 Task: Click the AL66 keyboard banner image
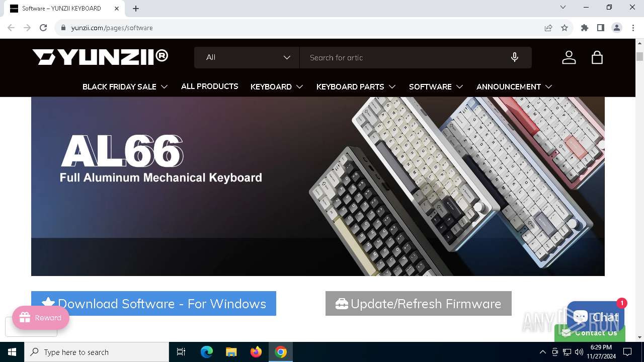pos(318,186)
